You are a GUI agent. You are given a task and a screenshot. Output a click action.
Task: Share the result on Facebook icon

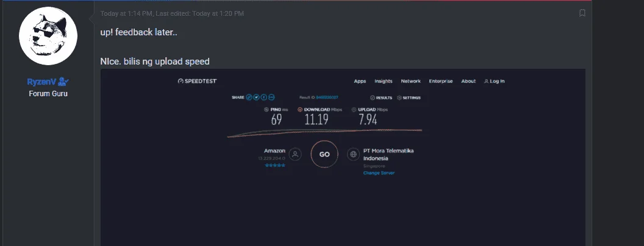click(x=264, y=97)
